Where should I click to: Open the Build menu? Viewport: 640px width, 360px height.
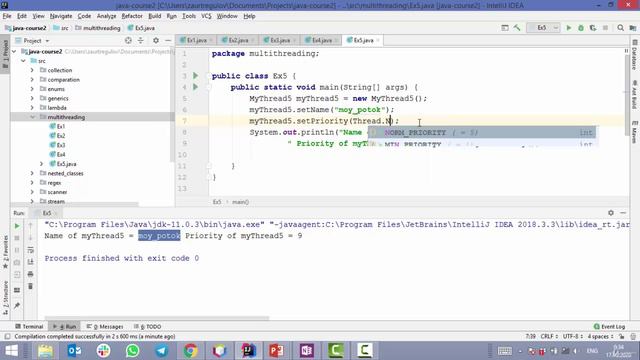155,16
